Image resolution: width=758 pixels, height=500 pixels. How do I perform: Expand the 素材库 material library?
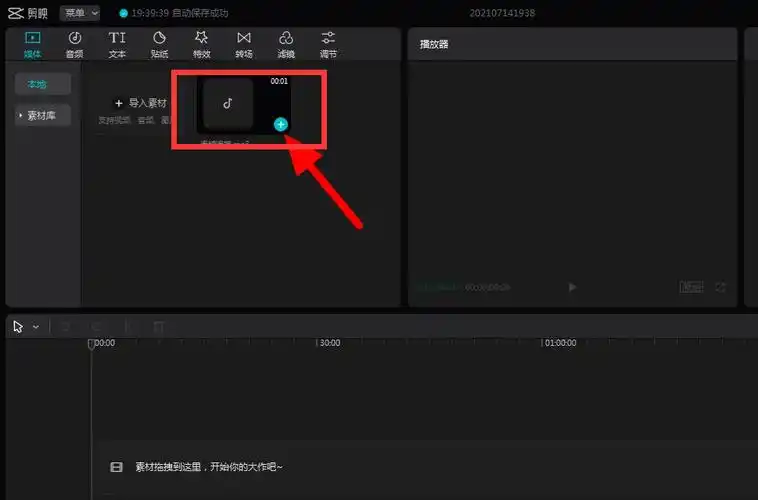coord(43,115)
